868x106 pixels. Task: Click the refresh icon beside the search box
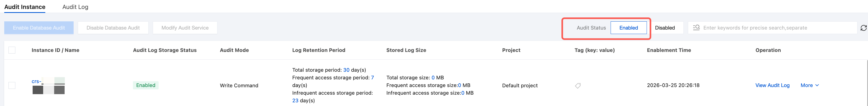[863, 28]
